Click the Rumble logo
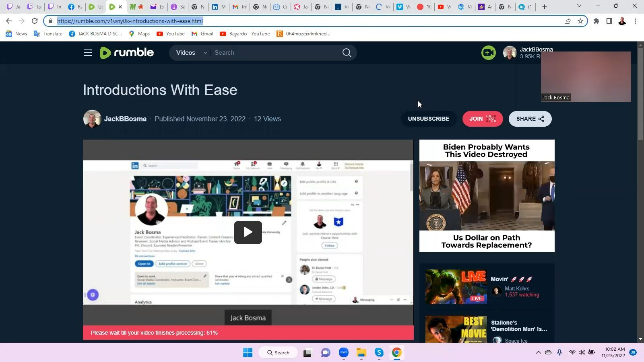Screen dimensions: 644x362 (x=127, y=53)
